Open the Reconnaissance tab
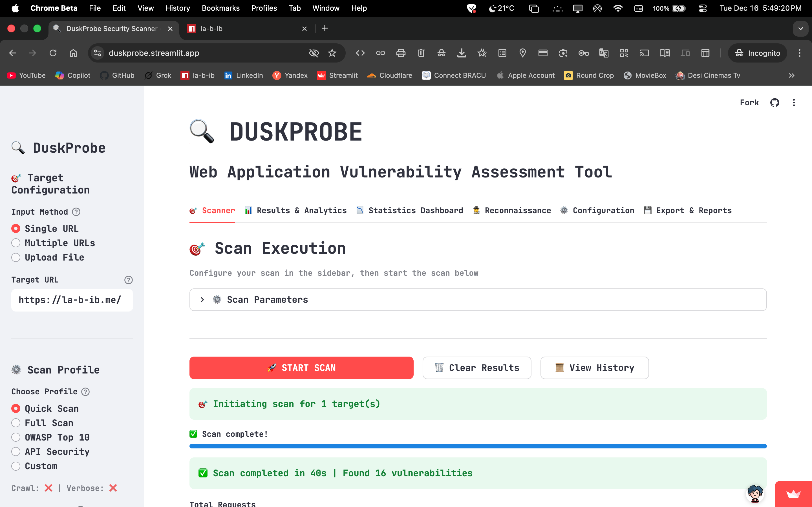This screenshot has height=507, width=812. pyautogui.click(x=512, y=211)
